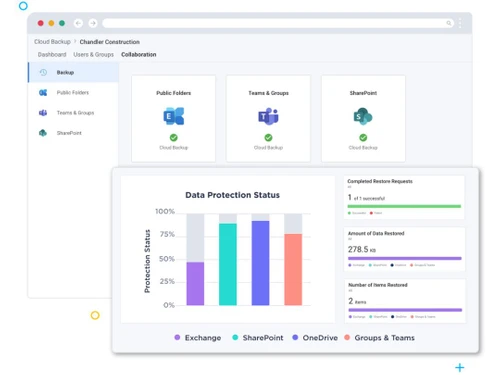Click the search magnifier in address bar
The width and height of the screenshot is (500, 375).
449,23
